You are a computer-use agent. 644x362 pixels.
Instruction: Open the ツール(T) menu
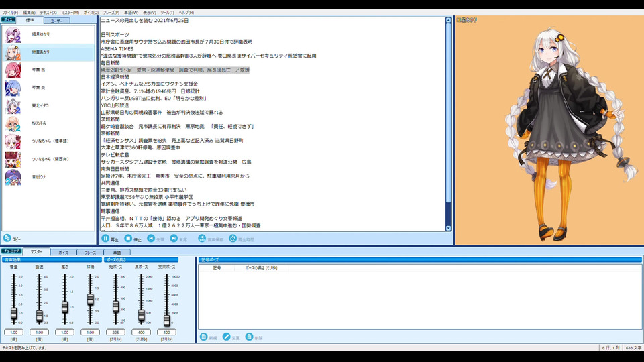[167, 13]
